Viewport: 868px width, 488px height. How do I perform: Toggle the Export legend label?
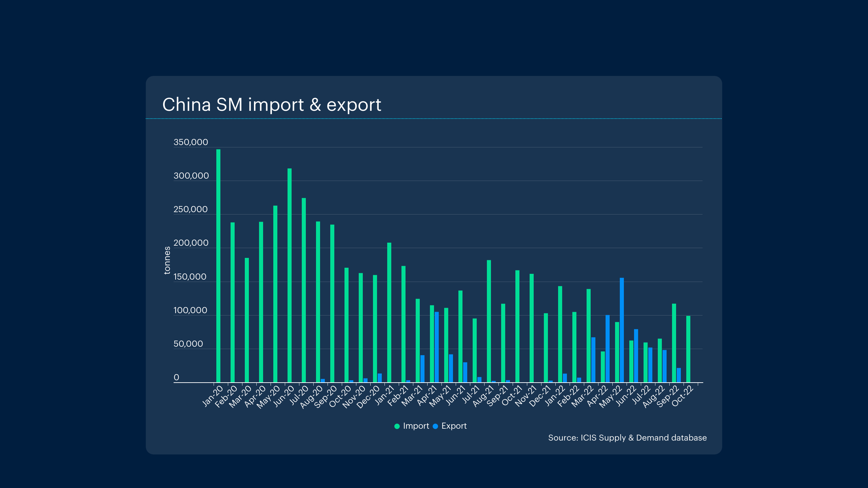pos(454,426)
